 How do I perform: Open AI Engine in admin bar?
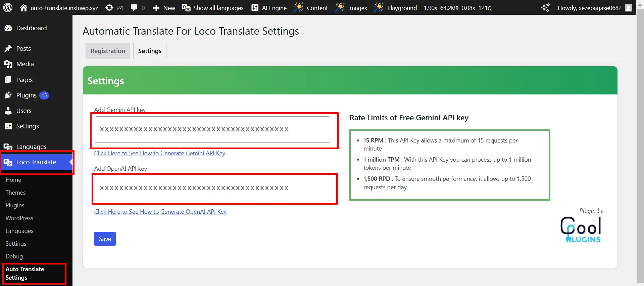tap(274, 8)
